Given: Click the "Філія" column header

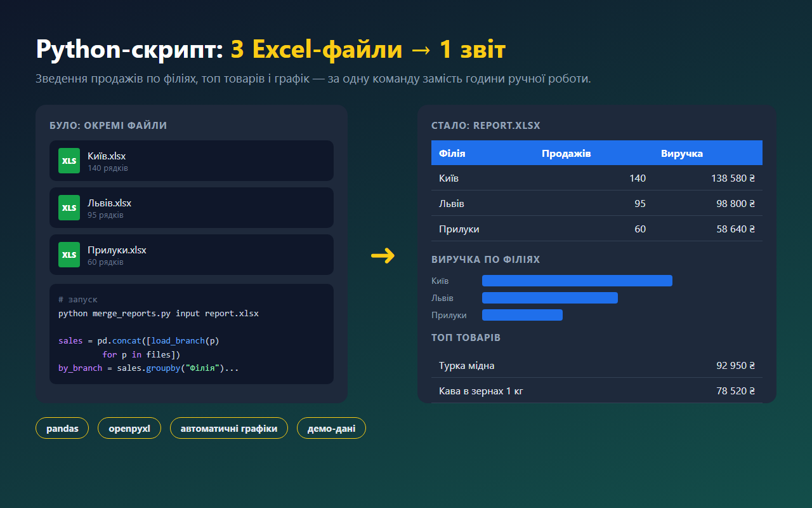Looking at the screenshot, I should (452, 154).
